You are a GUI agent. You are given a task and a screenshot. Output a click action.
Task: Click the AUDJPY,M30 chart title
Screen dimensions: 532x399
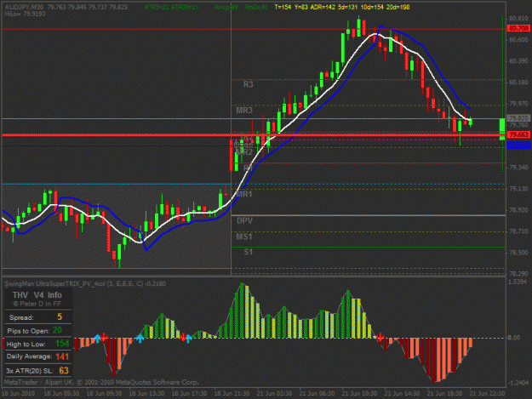(24, 7)
